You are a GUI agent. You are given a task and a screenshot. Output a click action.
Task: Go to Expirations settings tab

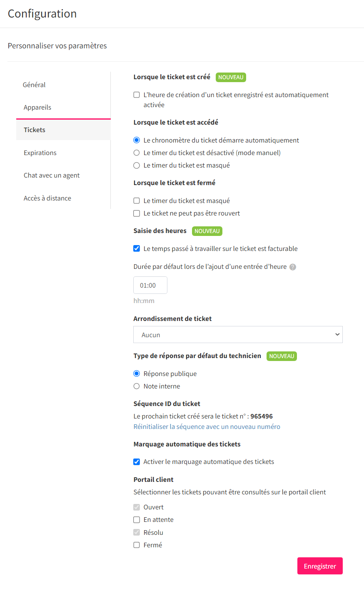[x=40, y=153]
